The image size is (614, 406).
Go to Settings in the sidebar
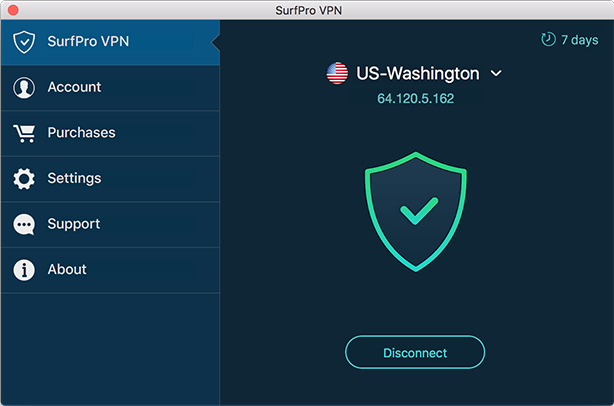pyautogui.click(x=110, y=179)
